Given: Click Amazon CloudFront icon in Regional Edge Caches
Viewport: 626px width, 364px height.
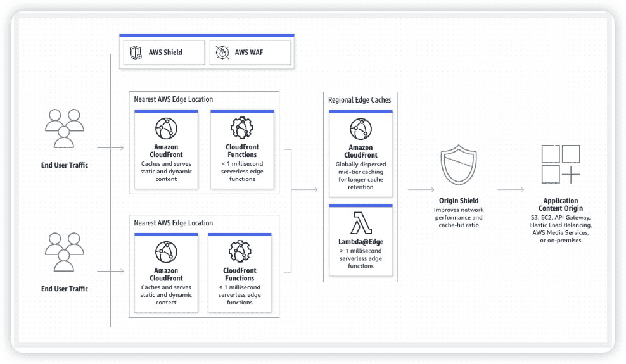Looking at the screenshot, I should click(x=361, y=129).
